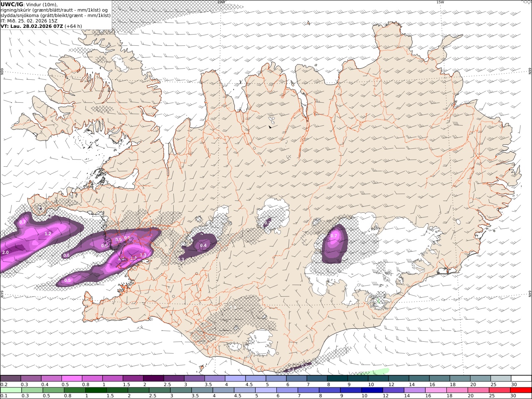Screen dimensions: 532x399
Task: Click the darkest purple swatch labeled 2
Action: pyautogui.click(x=153, y=379)
